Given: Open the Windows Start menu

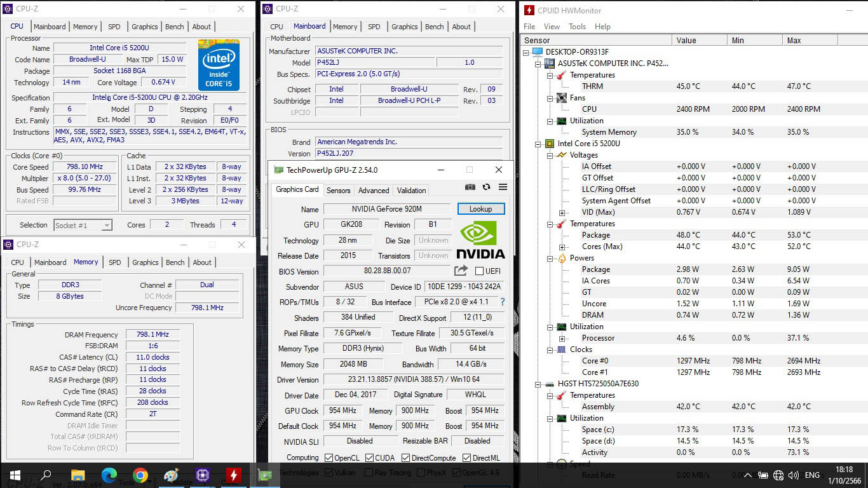Looking at the screenshot, I should point(15,475).
